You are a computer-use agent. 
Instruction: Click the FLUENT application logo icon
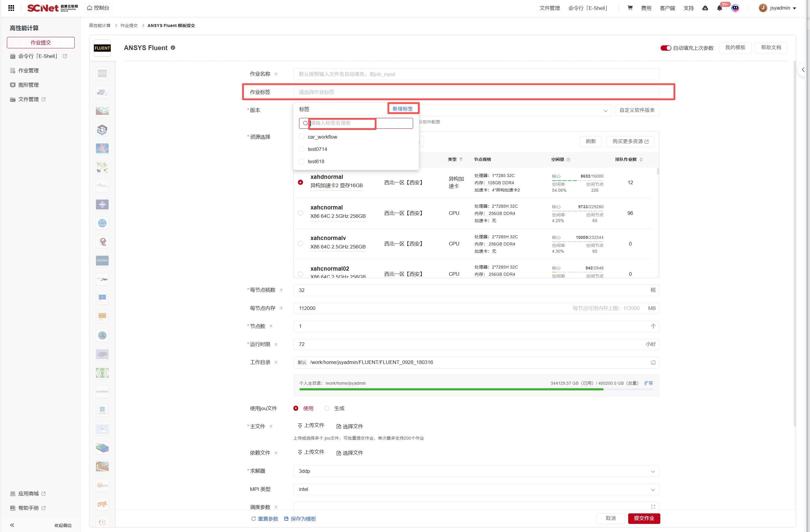point(102,48)
